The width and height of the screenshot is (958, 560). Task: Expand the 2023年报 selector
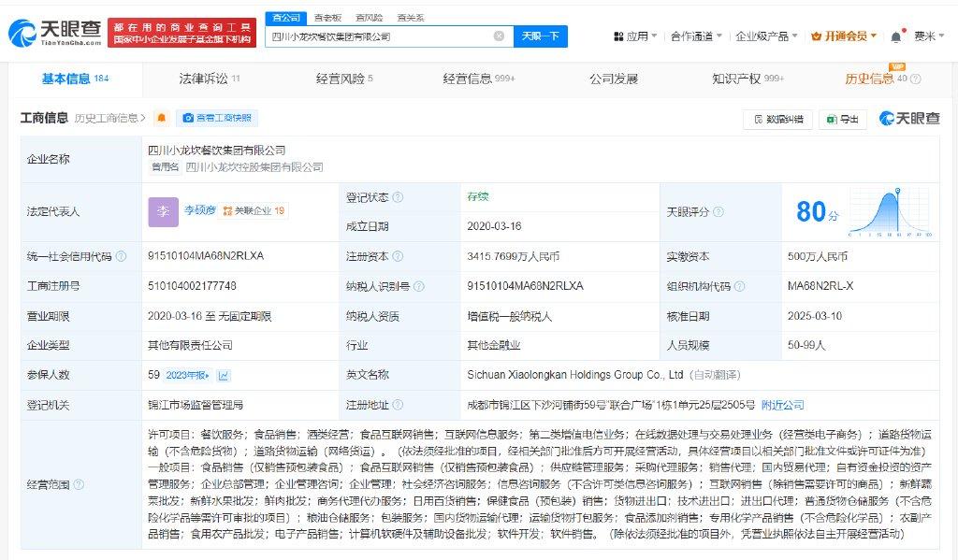click(x=187, y=375)
